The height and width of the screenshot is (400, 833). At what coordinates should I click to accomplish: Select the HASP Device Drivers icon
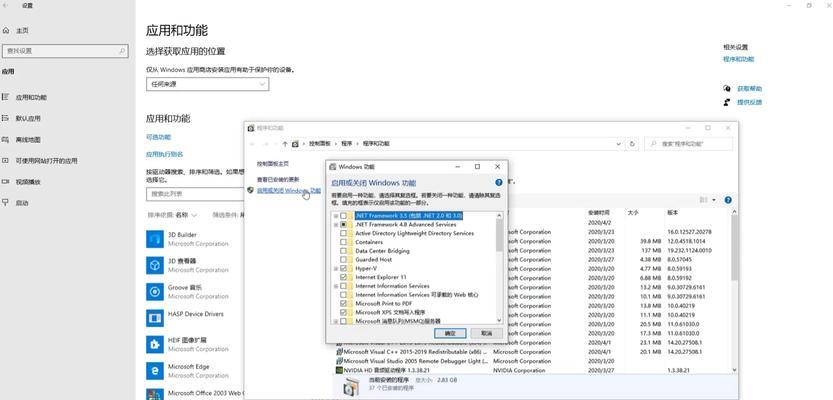tap(155, 318)
